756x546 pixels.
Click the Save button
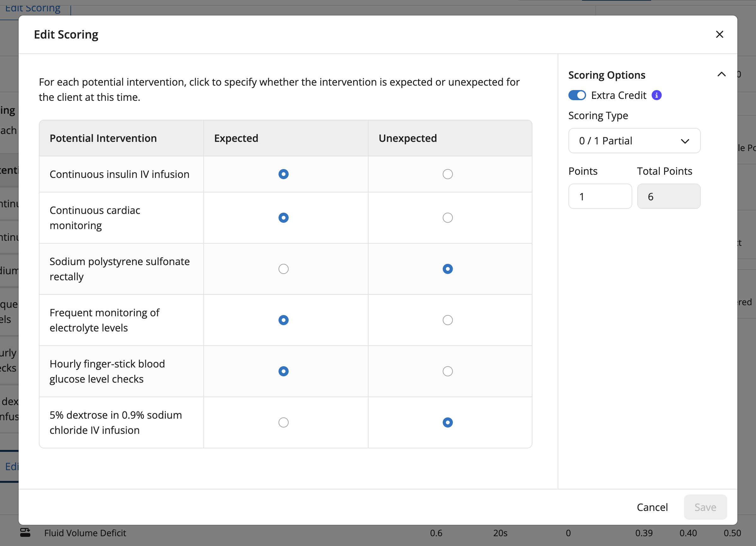(705, 507)
